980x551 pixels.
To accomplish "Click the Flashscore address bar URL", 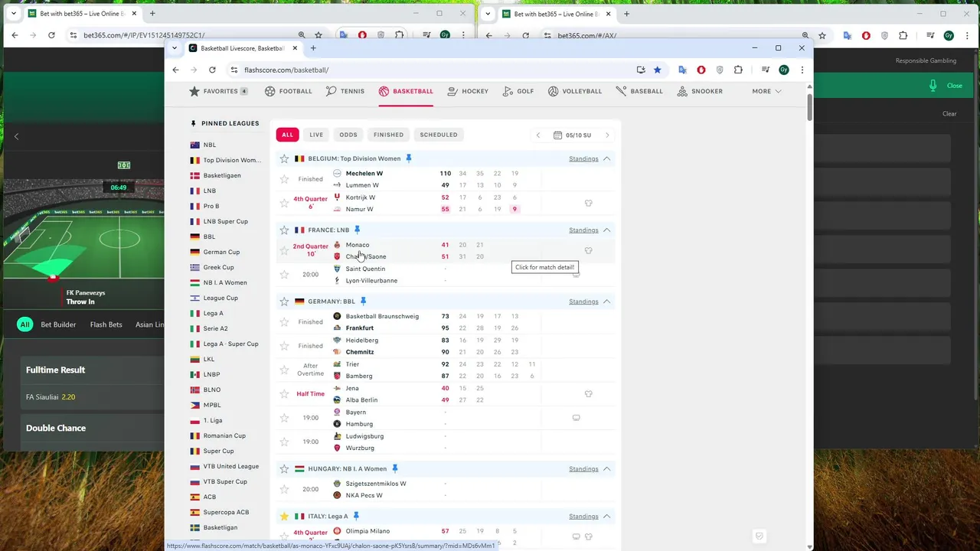I will point(286,70).
